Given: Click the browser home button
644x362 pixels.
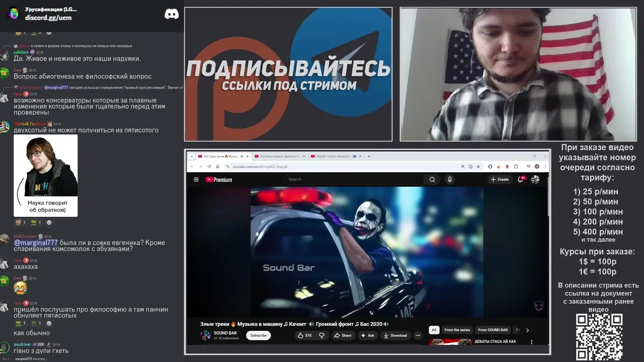Looking at the screenshot, I should click(x=217, y=166).
